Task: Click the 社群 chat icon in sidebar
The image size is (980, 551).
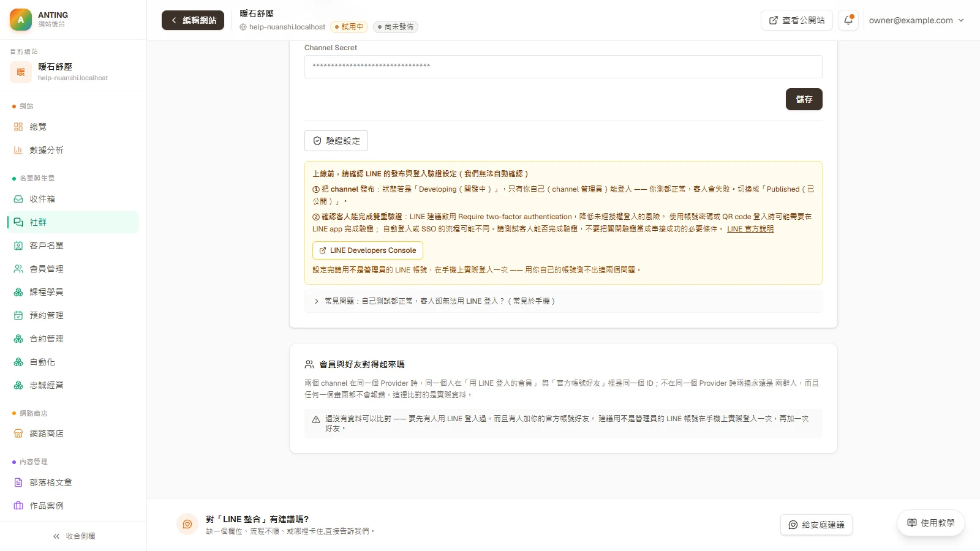Action: (x=18, y=222)
